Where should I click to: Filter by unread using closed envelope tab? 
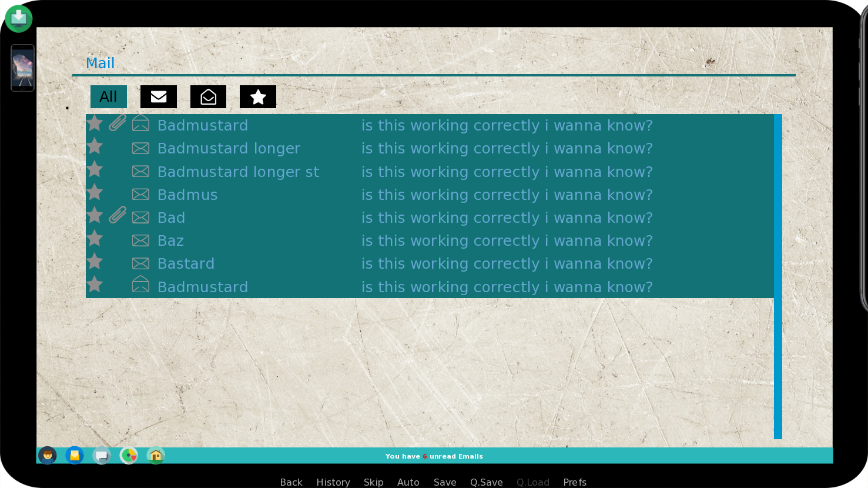coord(159,96)
